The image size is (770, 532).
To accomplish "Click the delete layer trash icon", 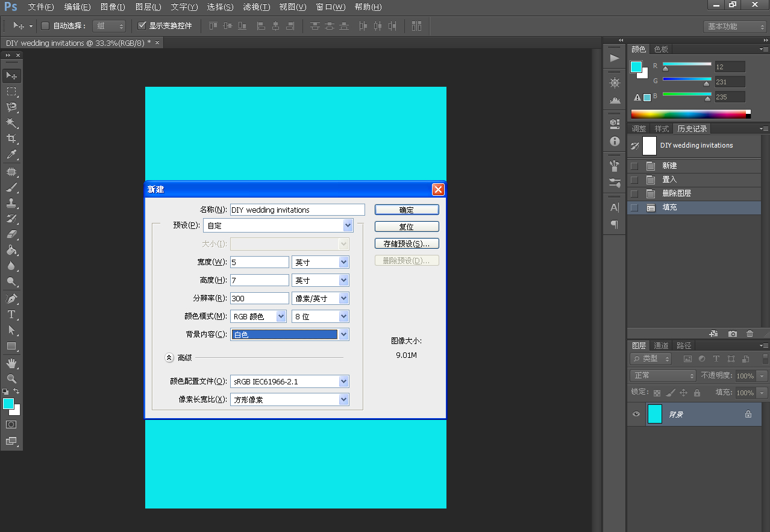I will pos(750,334).
